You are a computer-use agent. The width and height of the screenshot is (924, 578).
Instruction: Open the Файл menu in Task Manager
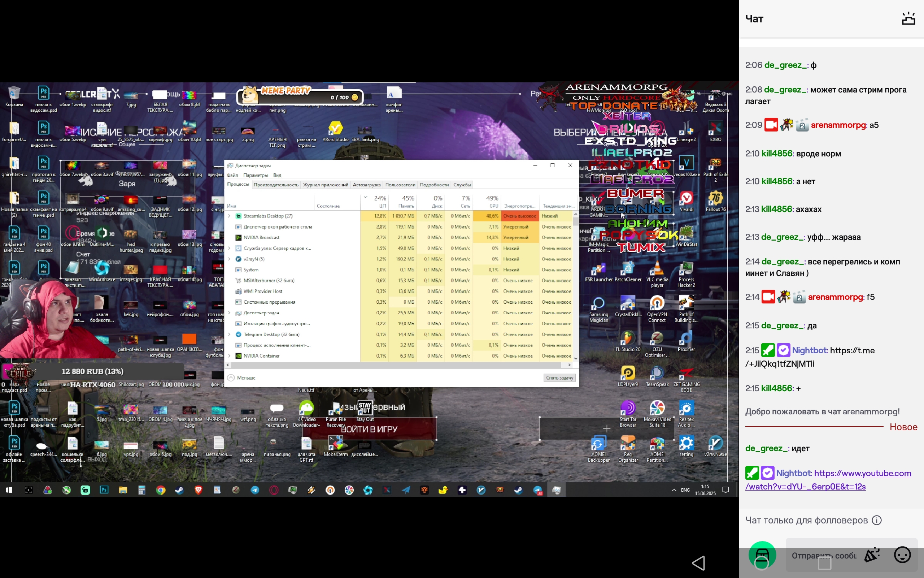(232, 175)
